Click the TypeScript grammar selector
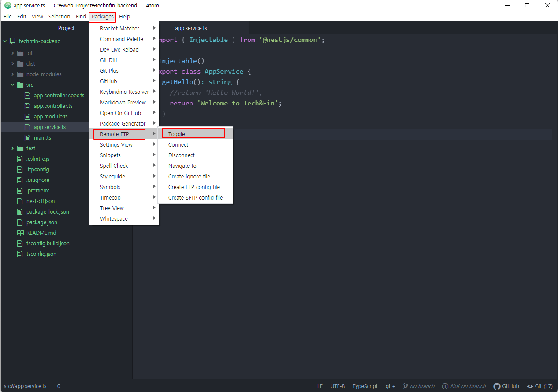 365,386
